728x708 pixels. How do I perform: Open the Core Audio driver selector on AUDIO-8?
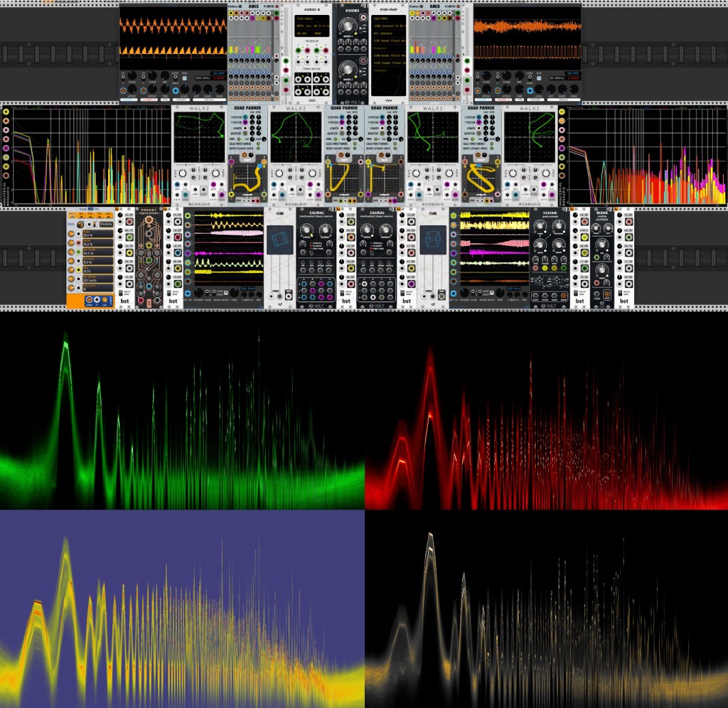click(307, 18)
